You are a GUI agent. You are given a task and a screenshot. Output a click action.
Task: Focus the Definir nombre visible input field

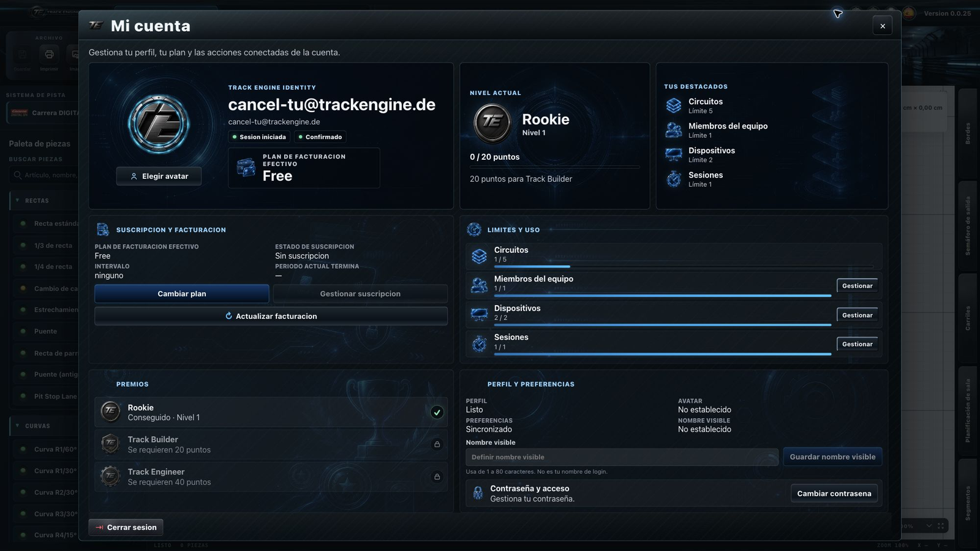tap(622, 457)
